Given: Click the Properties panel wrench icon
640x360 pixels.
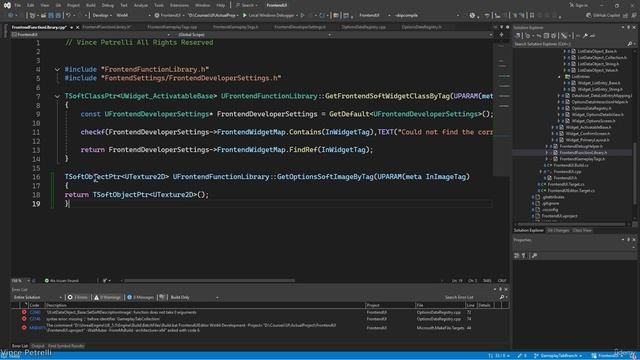Looking at the screenshot, I should coord(534,256).
